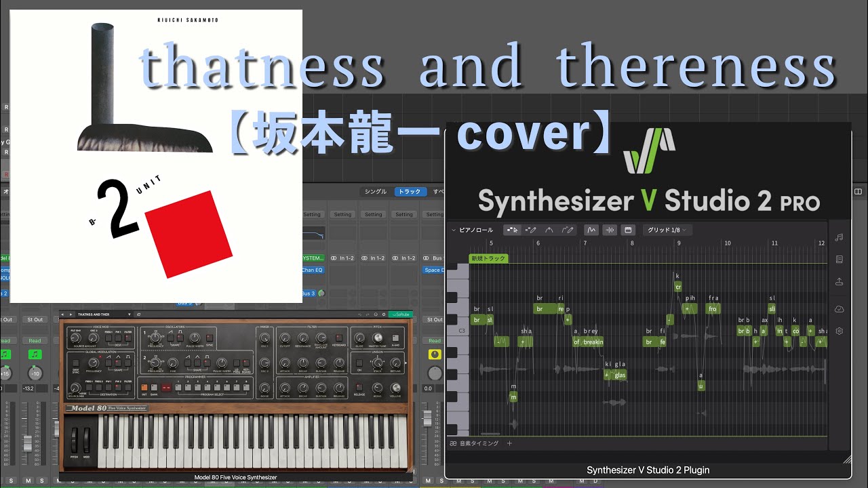Toggle waveform display in piano roll

tap(610, 230)
